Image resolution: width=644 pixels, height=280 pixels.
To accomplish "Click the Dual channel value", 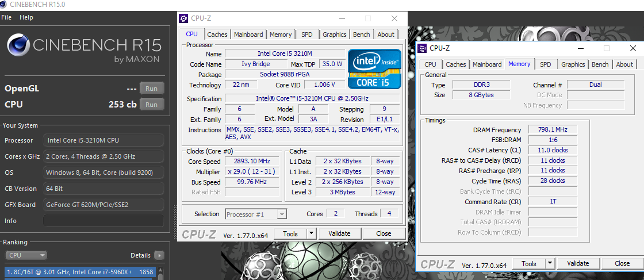I will pyautogui.click(x=596, y=85).
